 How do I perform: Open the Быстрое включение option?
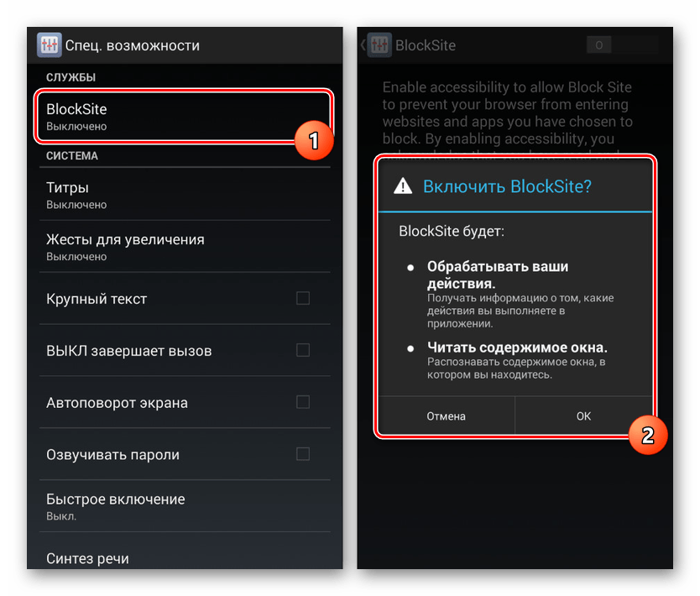click(x=168, y=506)
